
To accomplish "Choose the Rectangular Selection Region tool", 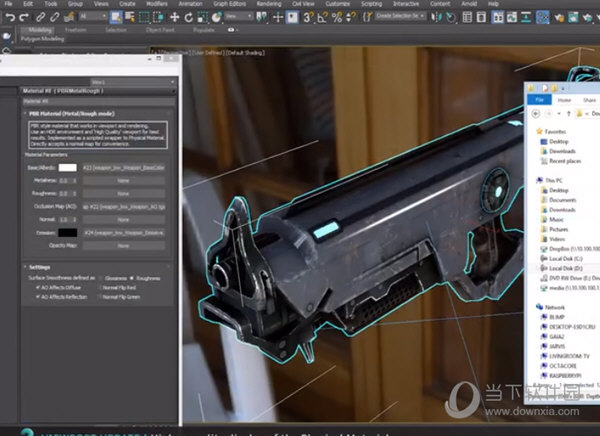I will (x=144, y=17).
